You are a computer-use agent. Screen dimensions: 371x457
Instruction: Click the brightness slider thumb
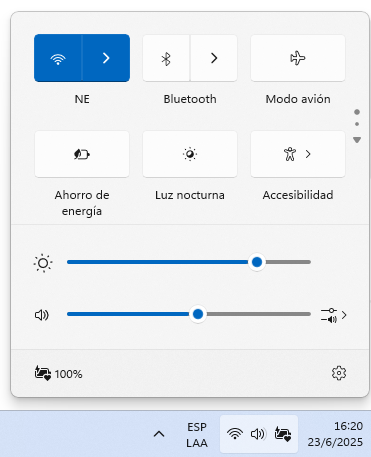(257, 262)
